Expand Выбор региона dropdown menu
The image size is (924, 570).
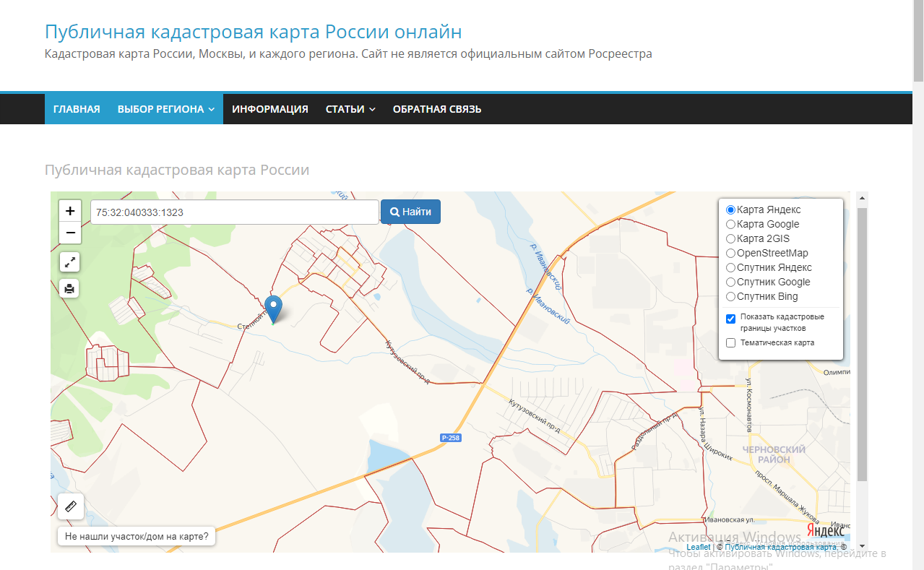(166, 109)
